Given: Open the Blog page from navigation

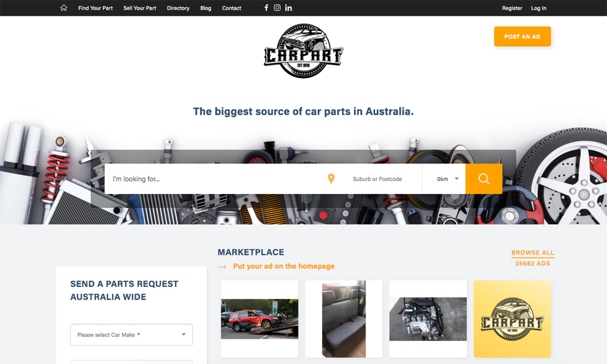Looking at the screenshot, I should [206, 8].
